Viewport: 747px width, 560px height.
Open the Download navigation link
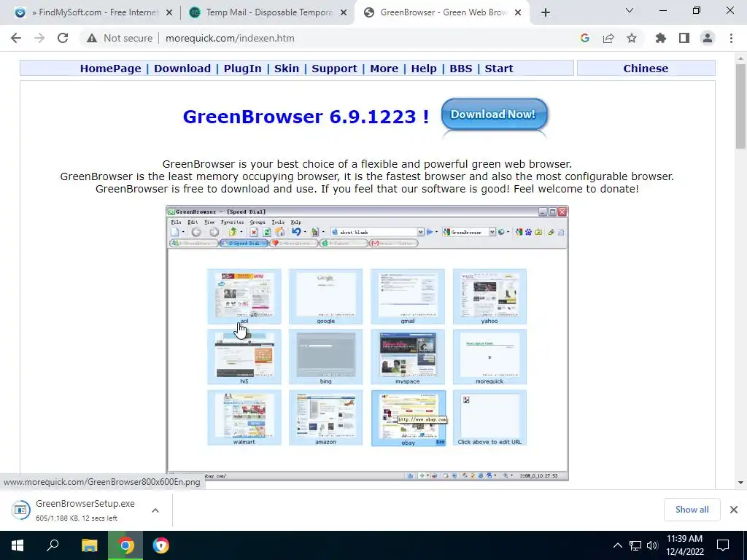click(182, 69)
